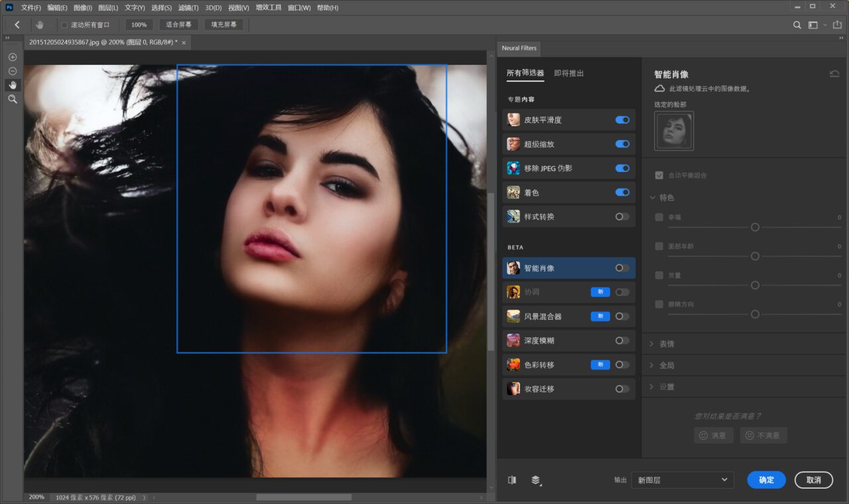The image size is (849, 504).
Task: Switch to the 即将推出 tab
Action: click(x=569, y=74)
